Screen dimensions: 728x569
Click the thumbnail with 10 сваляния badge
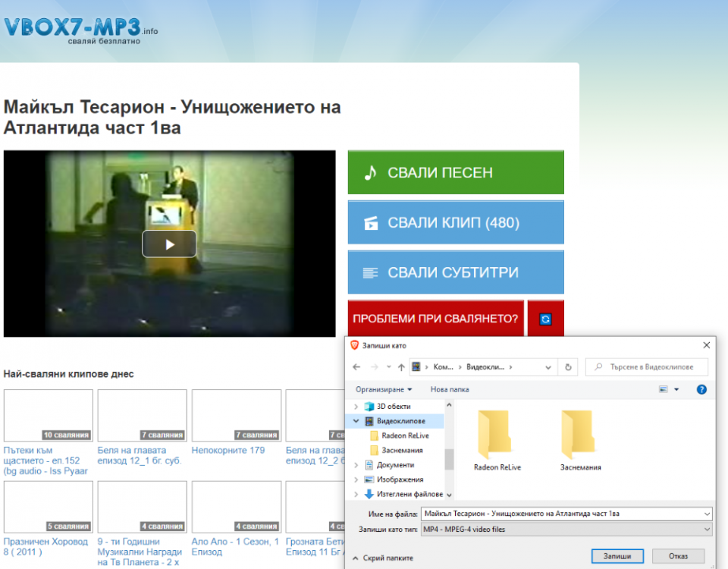tap(49, 415)
